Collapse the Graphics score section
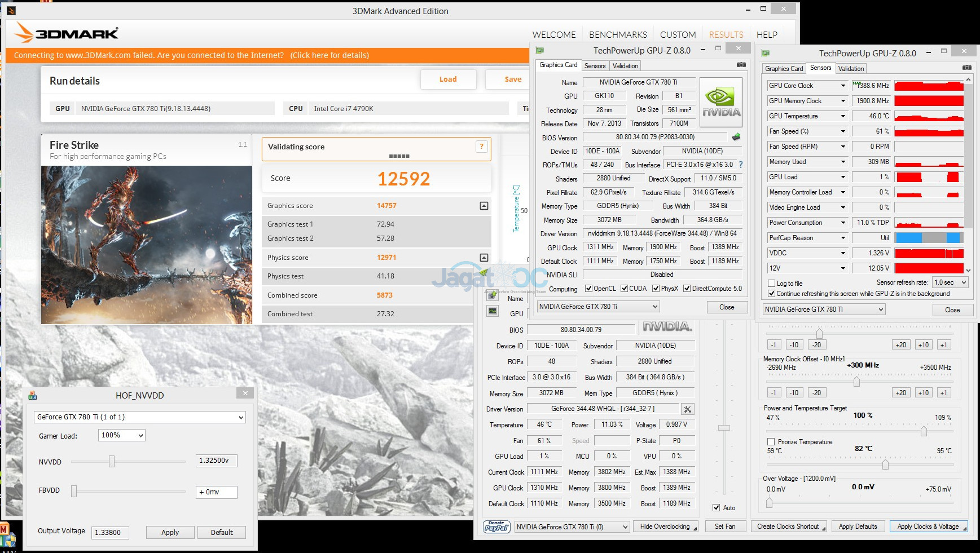 coord(484,206)
